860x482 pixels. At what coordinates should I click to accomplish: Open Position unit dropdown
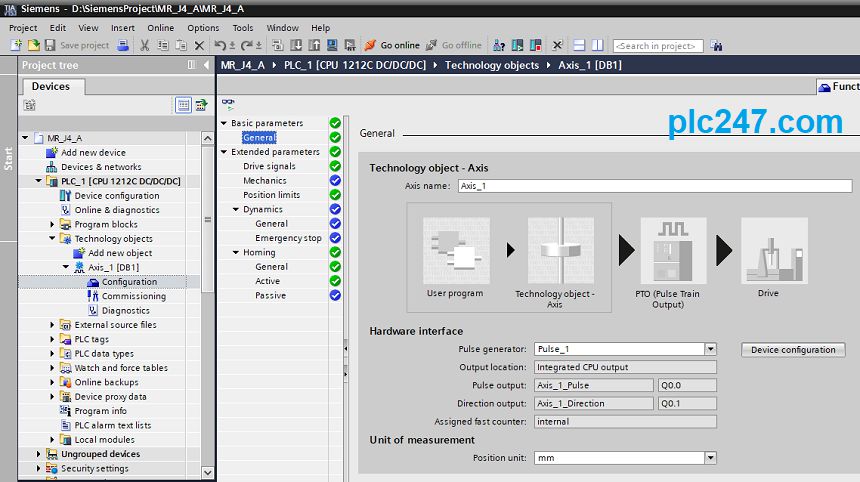coord(710,457)
